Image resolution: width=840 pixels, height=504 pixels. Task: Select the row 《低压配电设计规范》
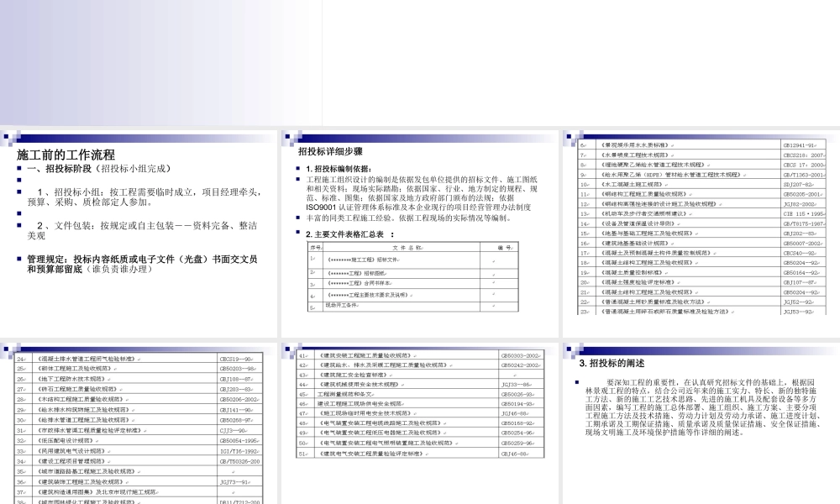coord(139,441)
